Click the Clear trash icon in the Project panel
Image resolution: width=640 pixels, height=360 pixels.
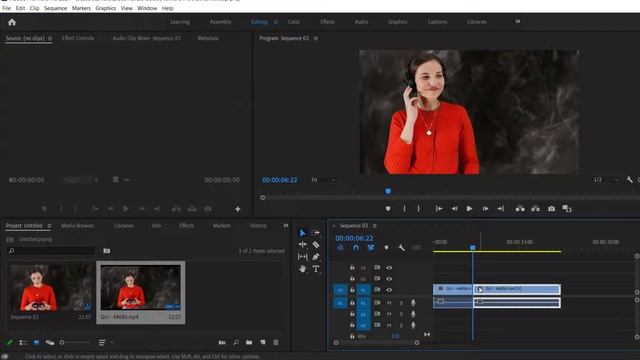click(x=276, y=342)
